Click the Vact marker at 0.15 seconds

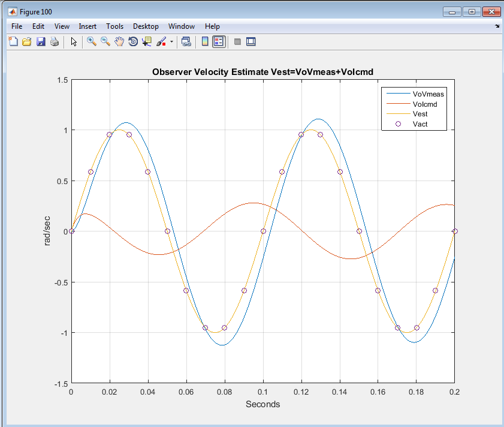(x=360, y=231)
